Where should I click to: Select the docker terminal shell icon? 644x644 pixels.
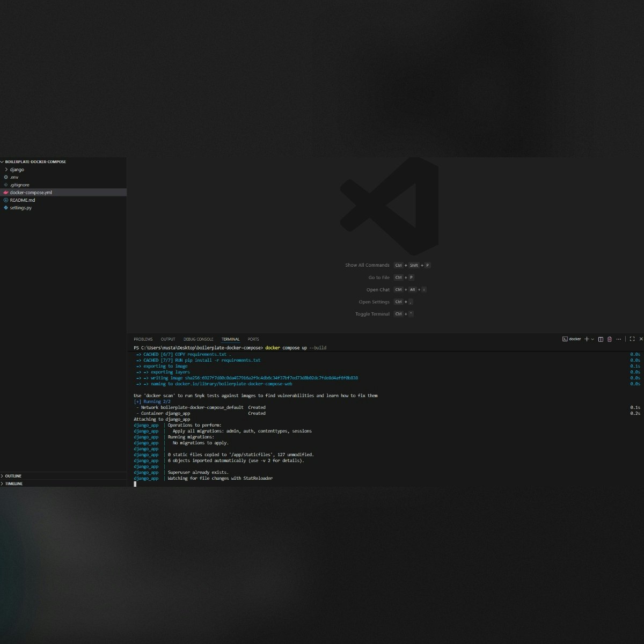[565, 339]
